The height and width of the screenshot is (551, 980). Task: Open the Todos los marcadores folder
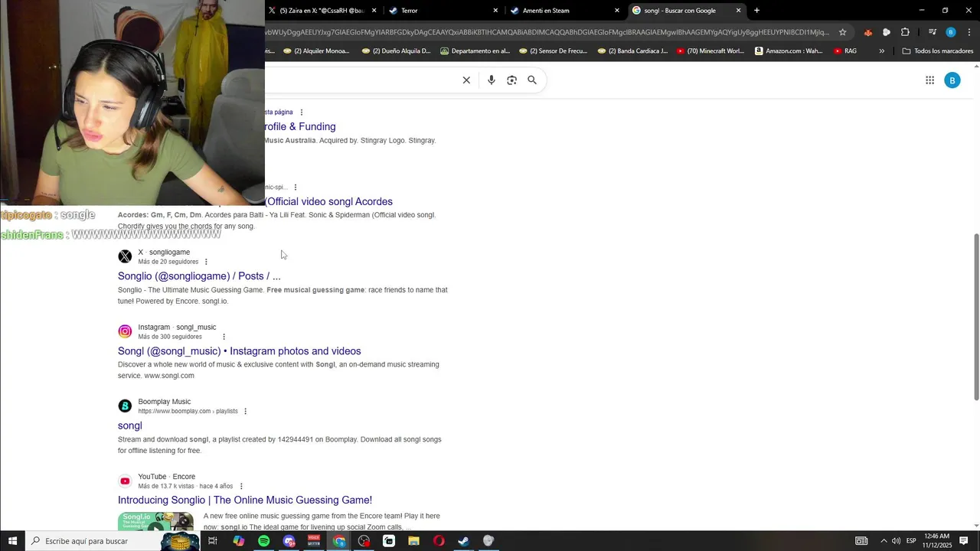tap(938, 51)
